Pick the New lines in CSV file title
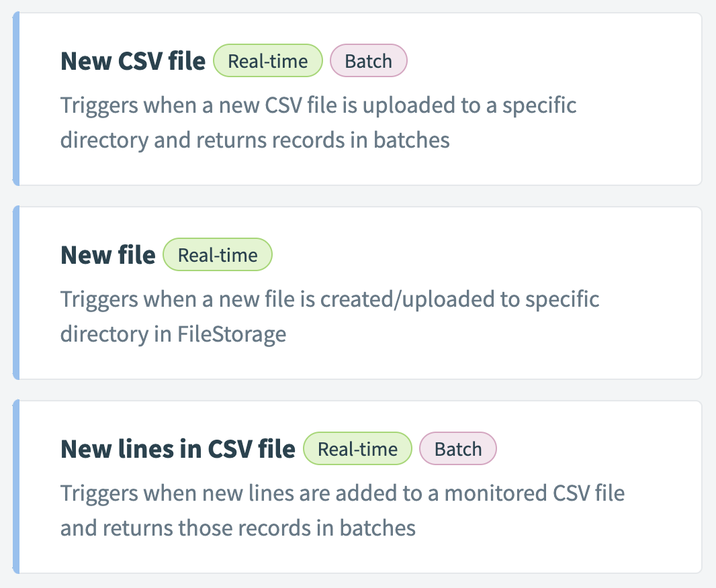Screen dimensions: 716x588 pos(178,449)
